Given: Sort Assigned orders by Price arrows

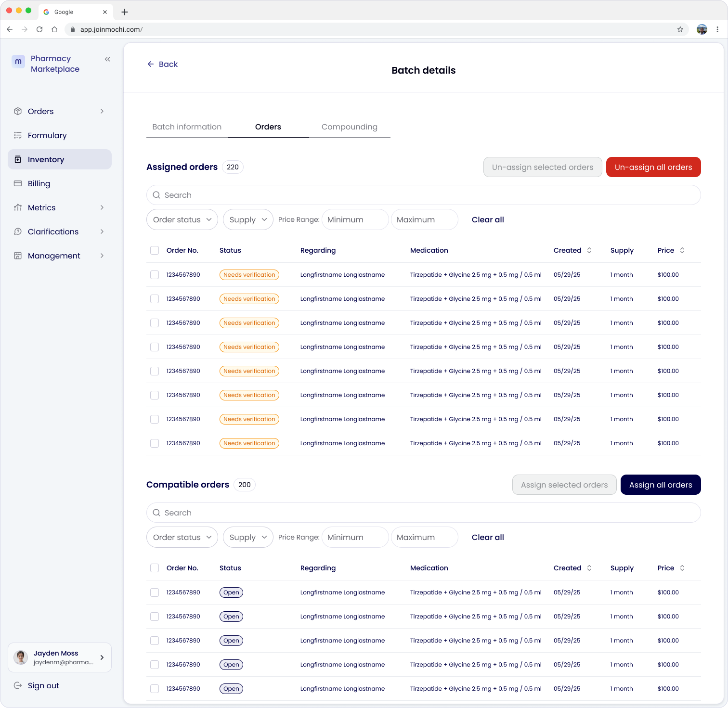Looking at the screenshot, I should pyautogui.click(x=682, y=250).
